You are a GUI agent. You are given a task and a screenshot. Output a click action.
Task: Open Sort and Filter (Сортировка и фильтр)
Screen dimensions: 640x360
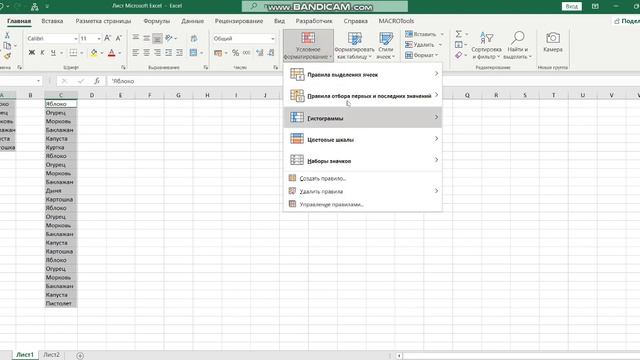486,45
